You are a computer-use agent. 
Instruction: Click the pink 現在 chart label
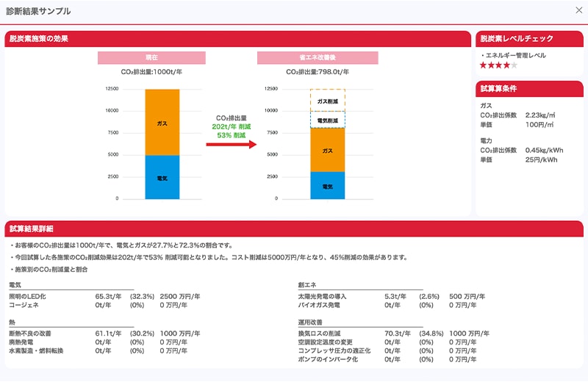click(x=151, y=57)
